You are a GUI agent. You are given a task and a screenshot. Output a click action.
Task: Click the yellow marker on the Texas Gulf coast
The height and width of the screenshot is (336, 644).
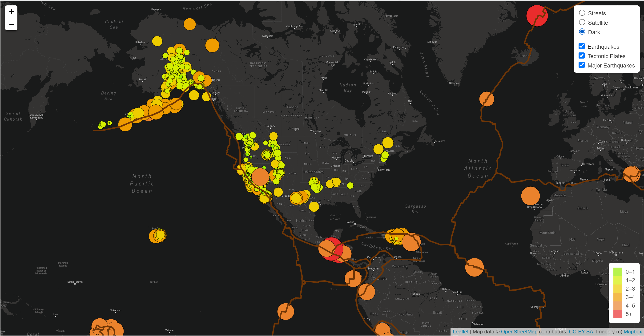[314, 207]
